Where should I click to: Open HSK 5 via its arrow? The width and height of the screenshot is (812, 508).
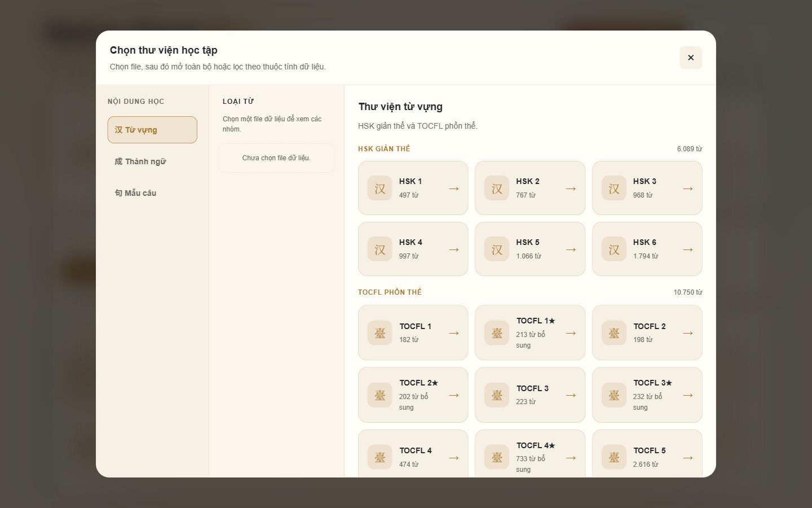click(571, 249)
